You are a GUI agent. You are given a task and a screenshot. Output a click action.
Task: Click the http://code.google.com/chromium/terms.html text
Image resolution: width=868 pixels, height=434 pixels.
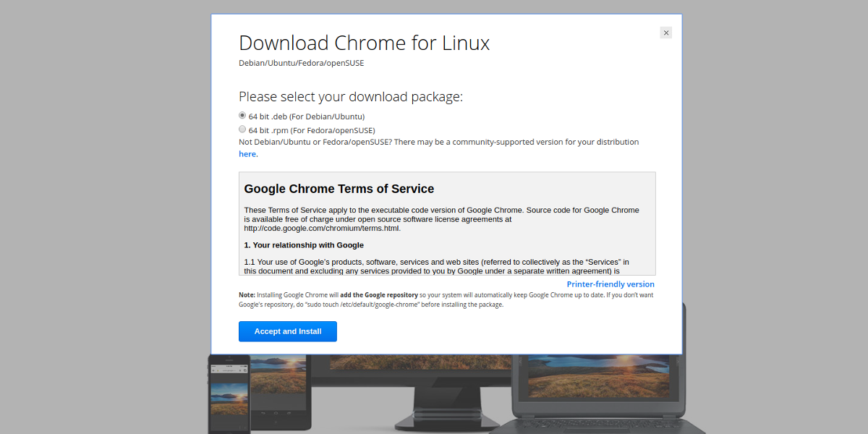322,228
